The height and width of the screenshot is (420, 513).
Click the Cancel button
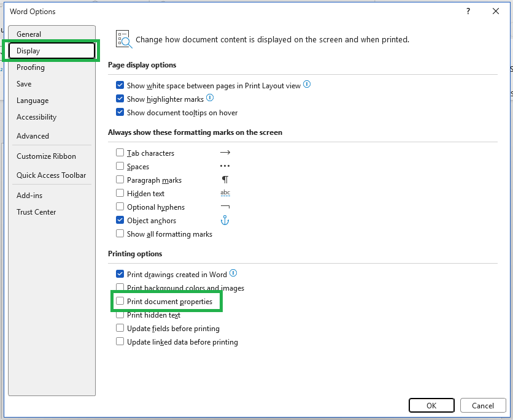click(483, 406)
